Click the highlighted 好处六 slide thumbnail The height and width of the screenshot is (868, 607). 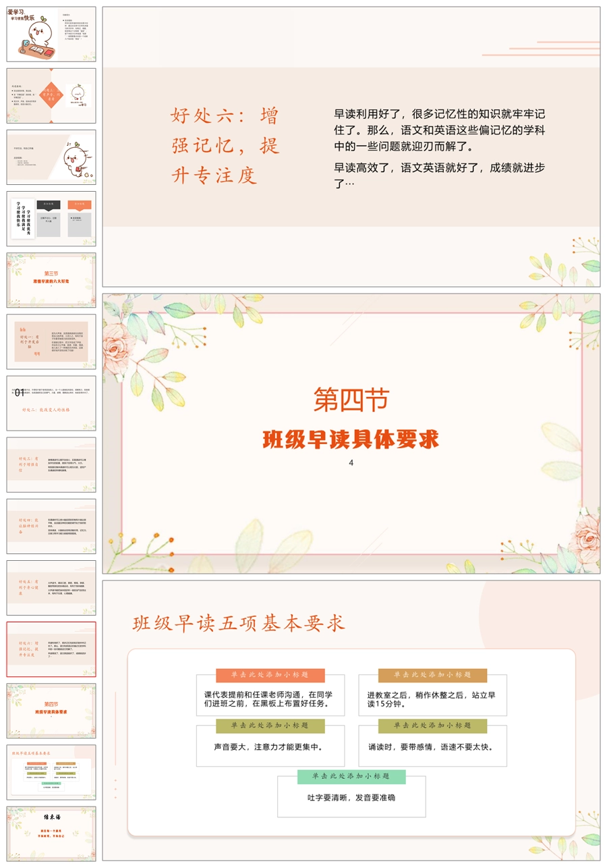pos(51,649)
